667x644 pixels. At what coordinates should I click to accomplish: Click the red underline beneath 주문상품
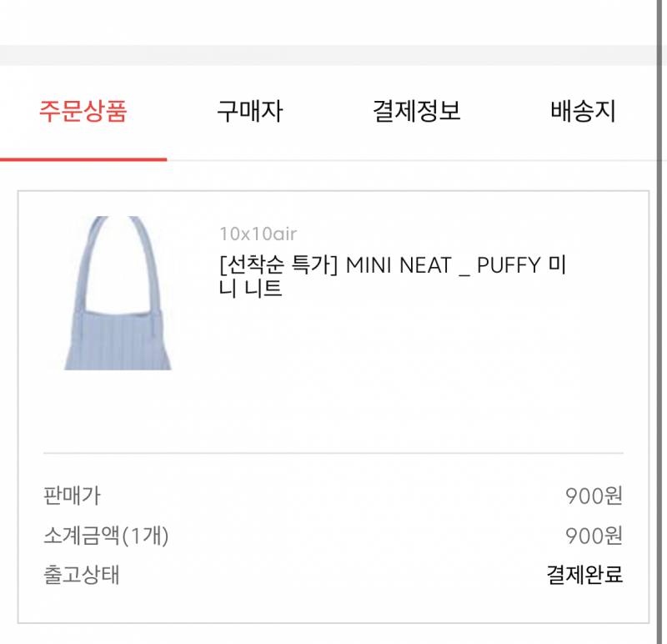tap(83, 156)
